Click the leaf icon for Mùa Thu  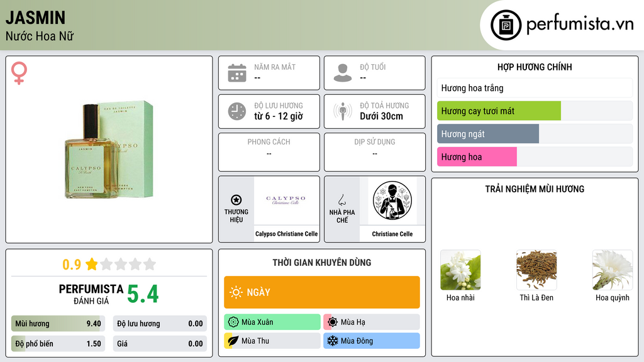pyautogui.click(x=233, y=341)
